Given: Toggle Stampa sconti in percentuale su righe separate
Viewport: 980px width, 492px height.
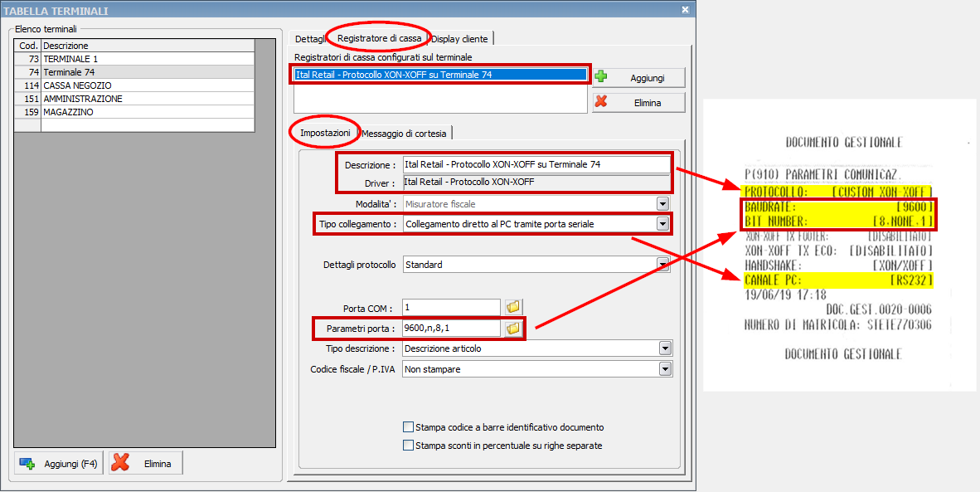Looking at the screenshot, I should pyautogui.click(x=408, y=446).
